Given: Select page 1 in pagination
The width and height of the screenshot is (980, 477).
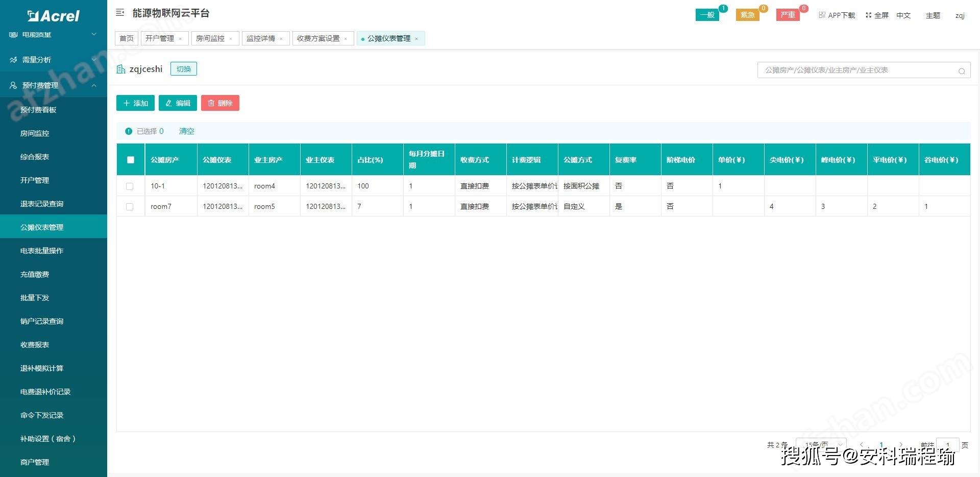Looking at the screenshot, I should point(881,445).
